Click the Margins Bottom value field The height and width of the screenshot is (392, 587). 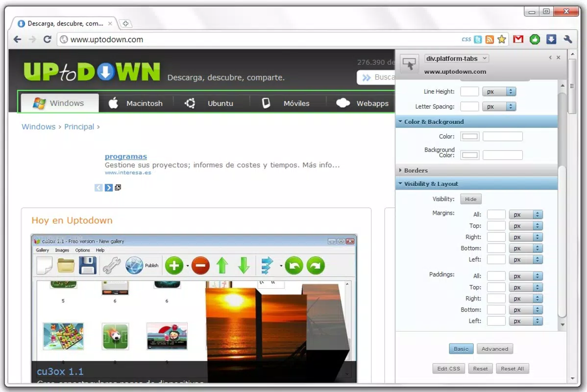point(496,248)
